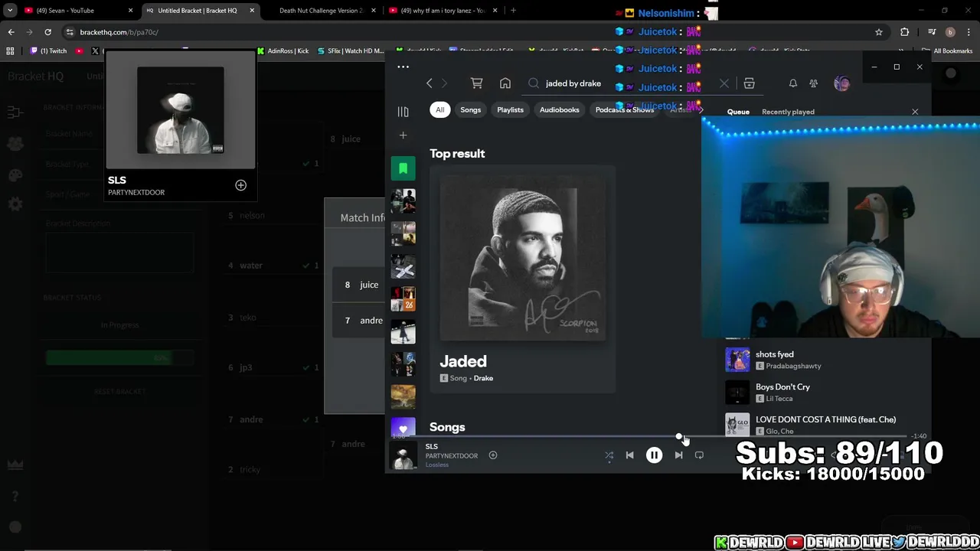The height and width of the screenshot is (551, 980).
Task: Close the Untitled Bracket browser tab
Action: coord(251,11)
